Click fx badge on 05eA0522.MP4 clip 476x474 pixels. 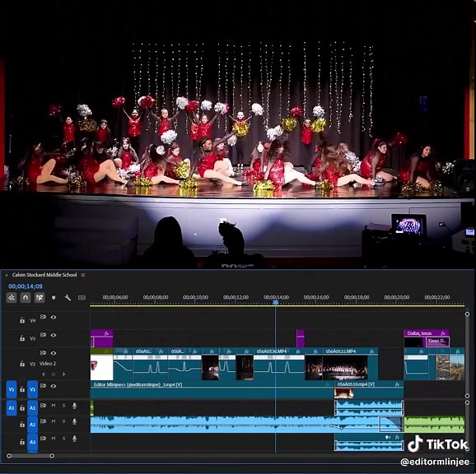[372, 351]
